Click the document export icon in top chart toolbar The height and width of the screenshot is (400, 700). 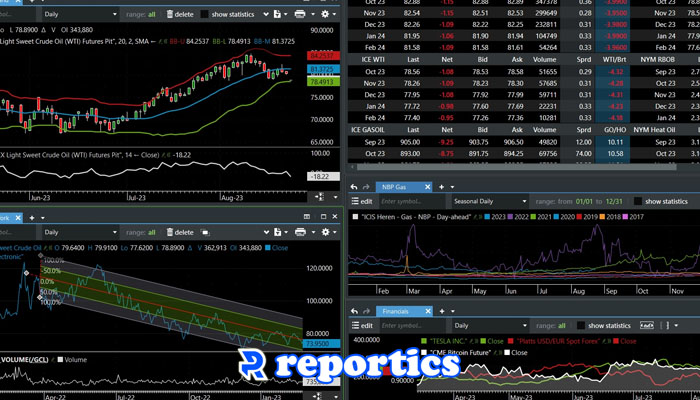pos(282,15)
